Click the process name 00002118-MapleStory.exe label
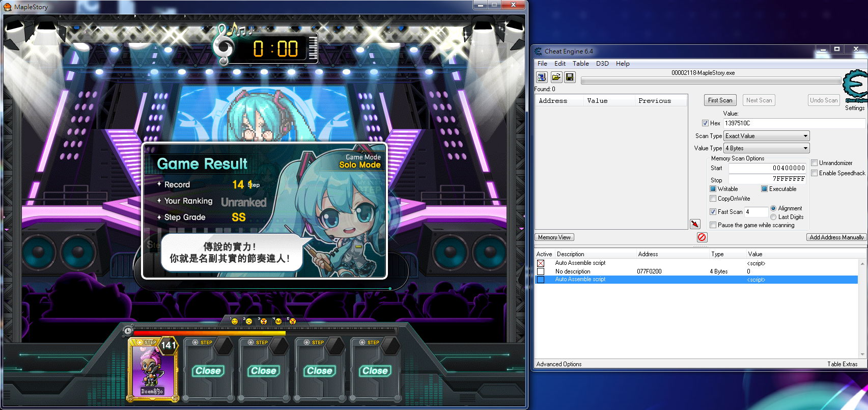This screenshot has height=410, width=868. pos(703,73)
